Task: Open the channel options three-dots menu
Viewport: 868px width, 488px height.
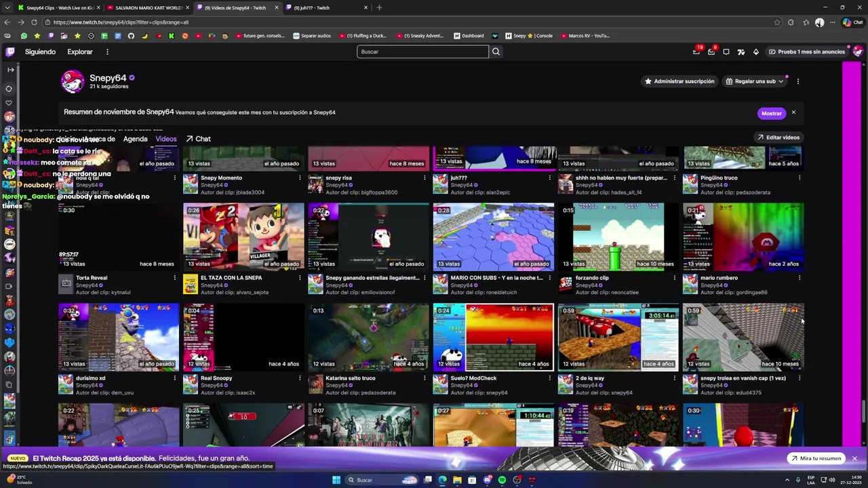Action: pos(797,81)
